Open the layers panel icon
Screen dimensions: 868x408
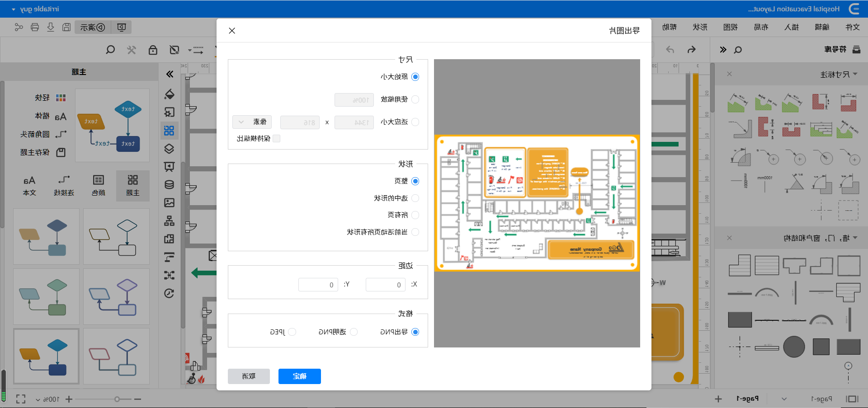[169, 149]
